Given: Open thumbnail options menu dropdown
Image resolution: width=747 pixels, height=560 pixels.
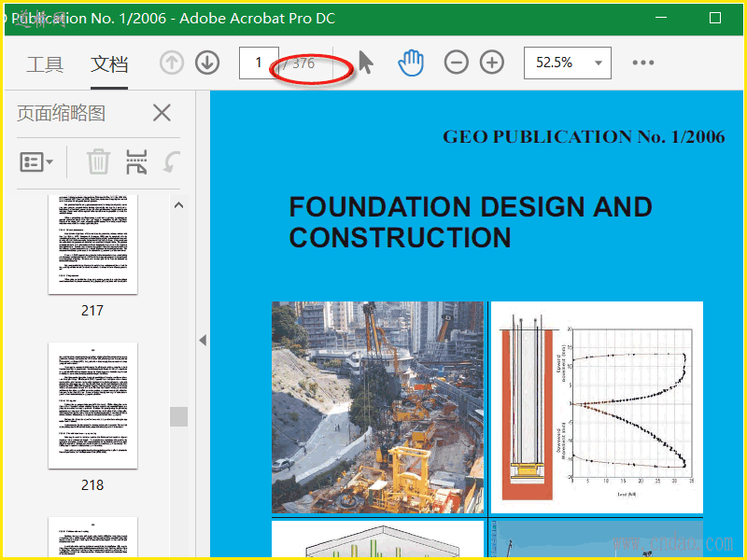Looking at the screenshot, I should 36,161.
